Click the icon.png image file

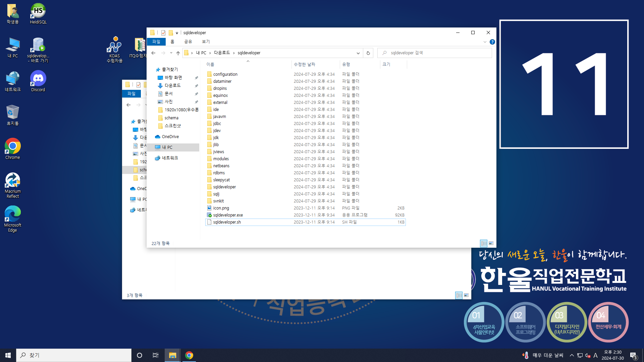pyautogui.click(x=221, y=208)
